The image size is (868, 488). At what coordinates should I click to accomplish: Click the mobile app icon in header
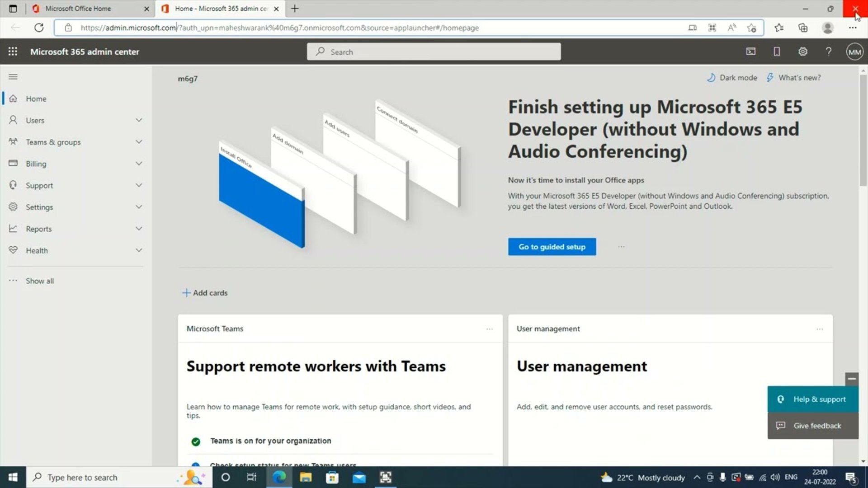(777, 52)
